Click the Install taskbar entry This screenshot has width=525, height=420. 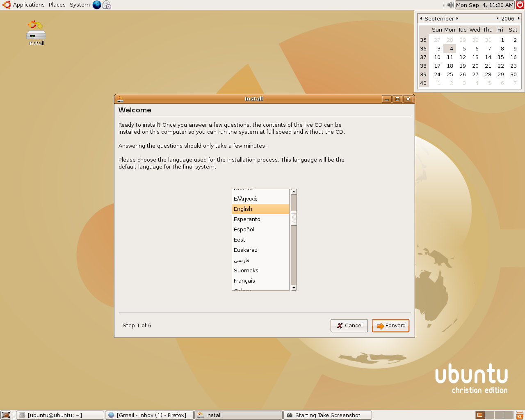(239, 415)
